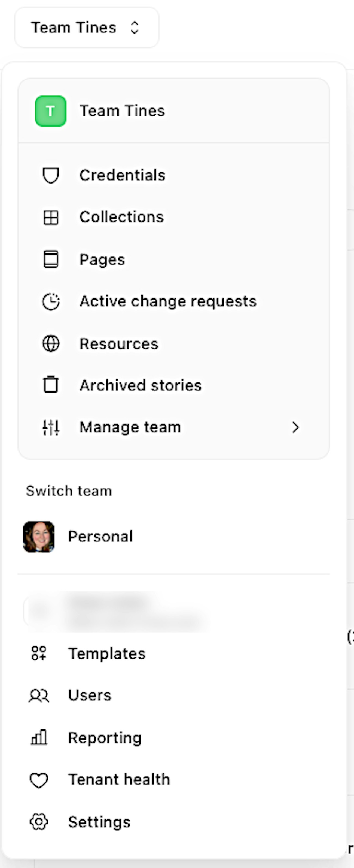Click the shield icon beside Credentials
The width and height of the screenshot is (354, 868).
tap(51, 175)
